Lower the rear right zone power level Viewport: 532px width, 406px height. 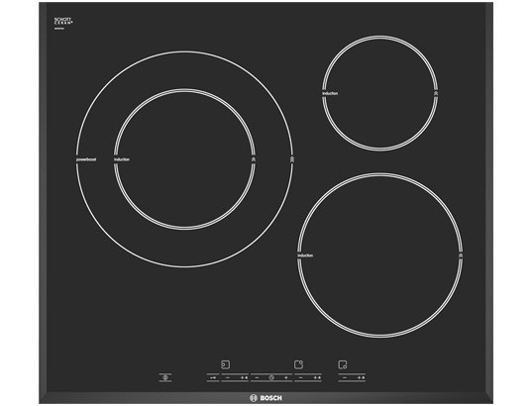tap(301, 377)
